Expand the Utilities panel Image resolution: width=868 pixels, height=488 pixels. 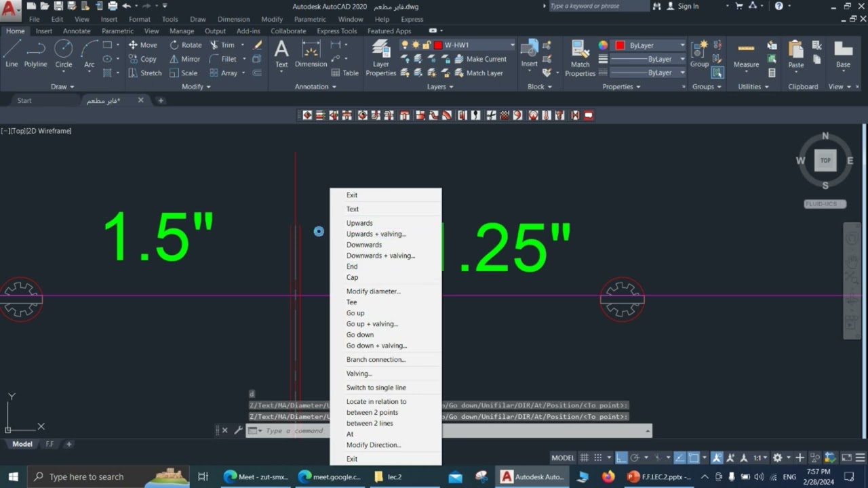point(753,87)
